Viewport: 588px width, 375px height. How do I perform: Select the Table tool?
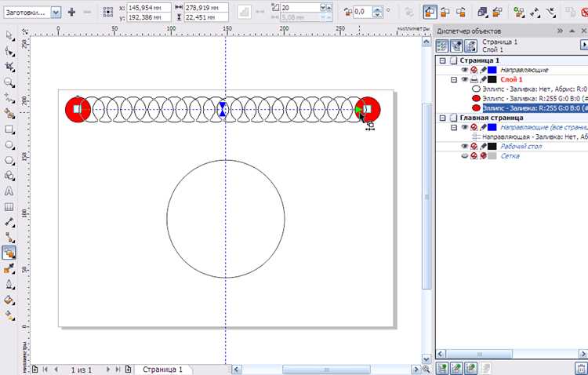9,207
